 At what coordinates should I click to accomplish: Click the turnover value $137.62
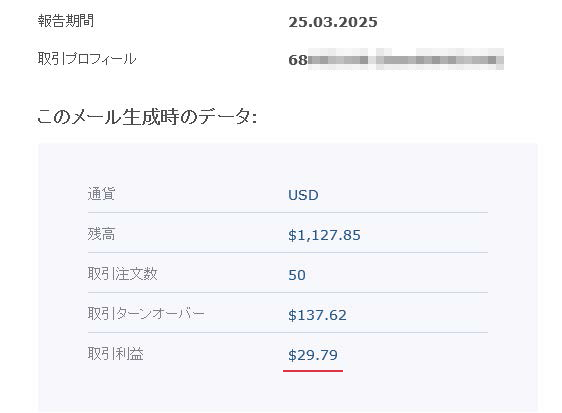318,315
